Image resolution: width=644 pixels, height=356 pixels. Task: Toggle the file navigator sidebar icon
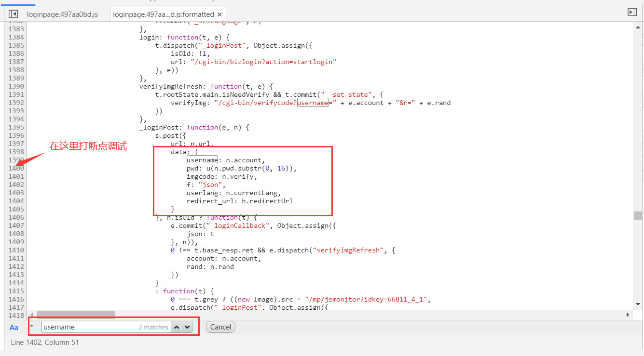[14, 14]
